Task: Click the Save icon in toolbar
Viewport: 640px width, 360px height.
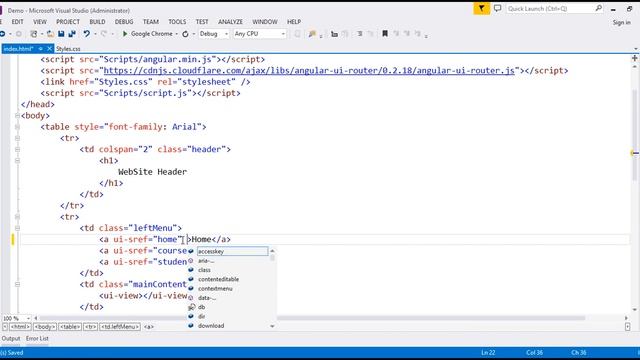Action: (x=61, y=34)
